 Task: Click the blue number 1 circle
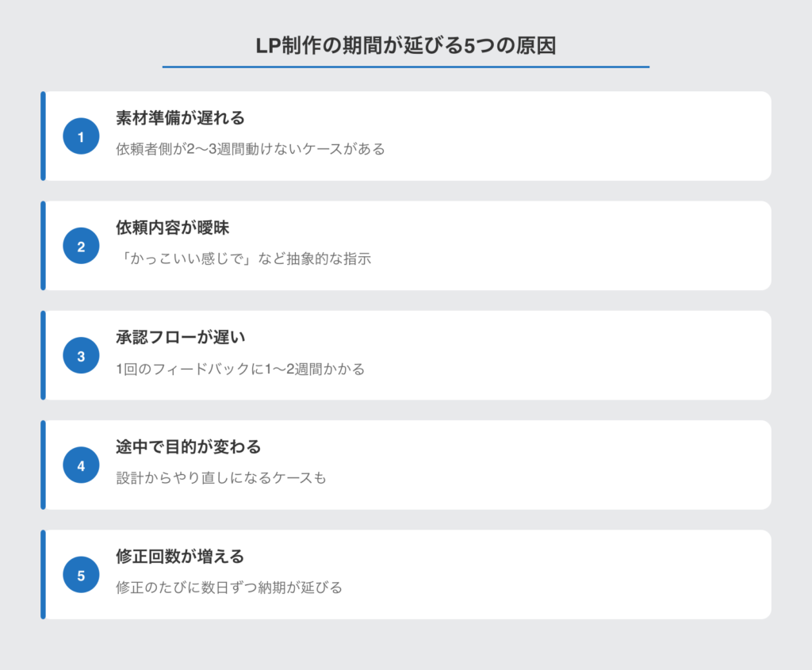(81, 136)
